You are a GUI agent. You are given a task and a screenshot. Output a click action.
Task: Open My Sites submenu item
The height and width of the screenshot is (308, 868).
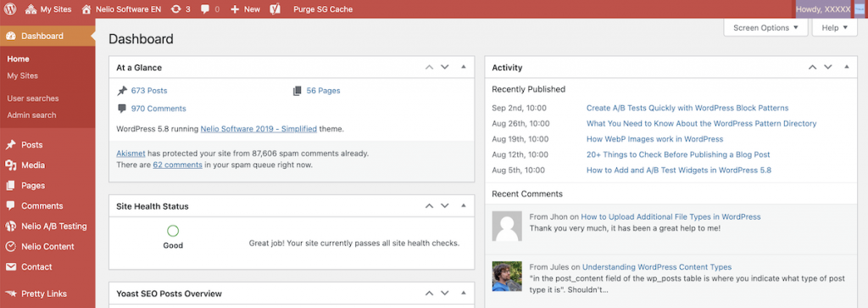tap(23, 76)
